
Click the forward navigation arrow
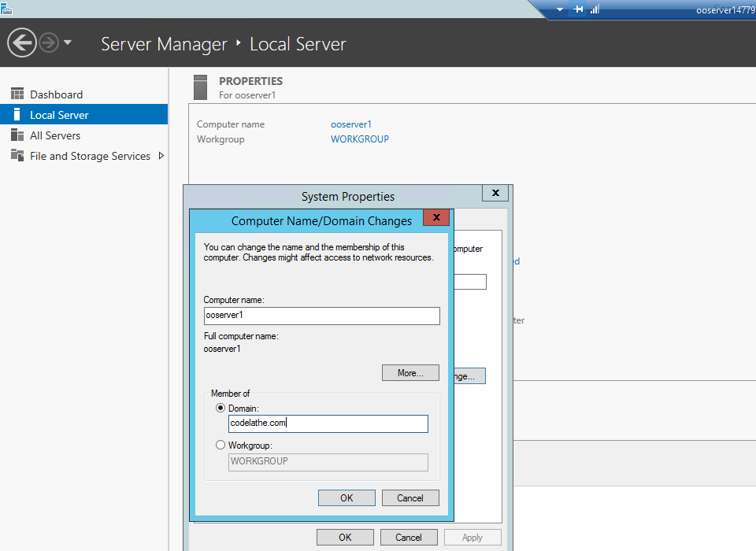[x=49, y=43]
